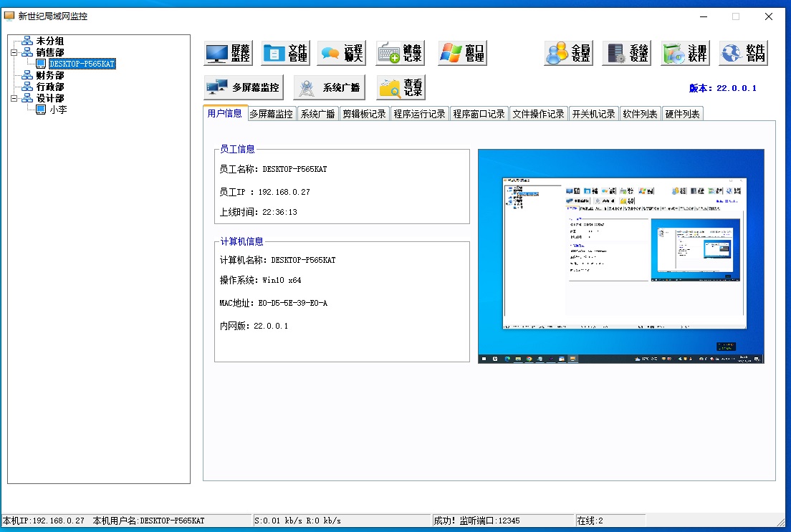Open 全局设置 global settings
The width and height of the screenshot is (791, 532).
coord(568,53)
